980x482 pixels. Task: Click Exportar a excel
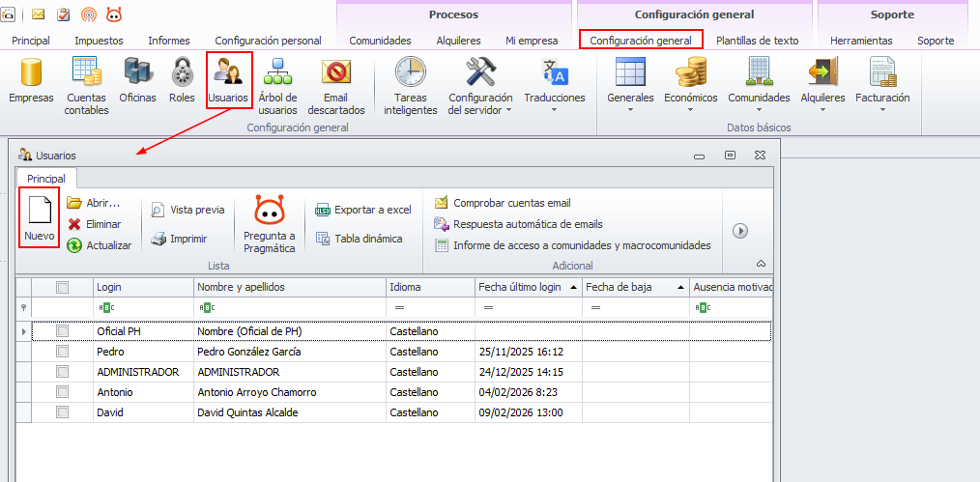pos(363,210)
